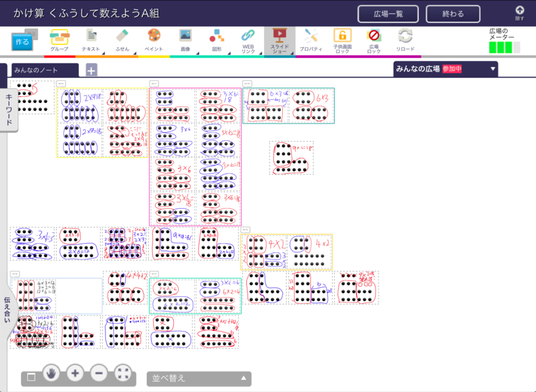Switch to the みんなのノート tab
Image resolution: width=536 pixels, height=392 pixels.
45,70
